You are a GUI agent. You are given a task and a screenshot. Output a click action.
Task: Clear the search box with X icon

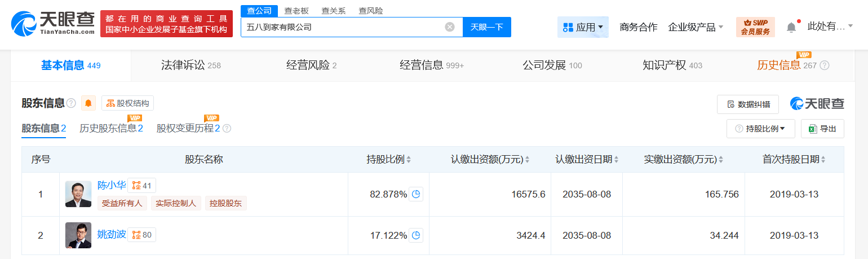pyautogui.click(x=449, y=27)
